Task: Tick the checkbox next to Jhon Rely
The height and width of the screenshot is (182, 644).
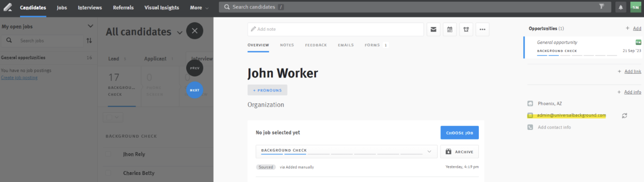Action: [x=108, y=154]
